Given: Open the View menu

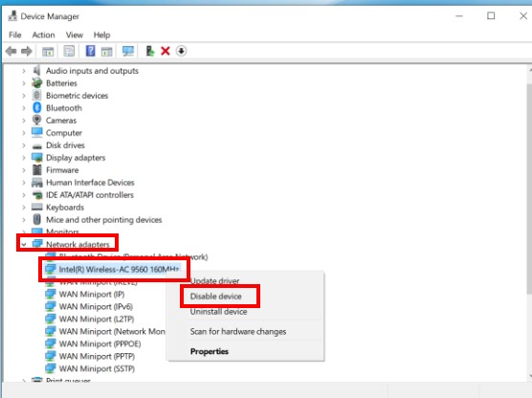Looking at the screenshot, I should [75, 35].
